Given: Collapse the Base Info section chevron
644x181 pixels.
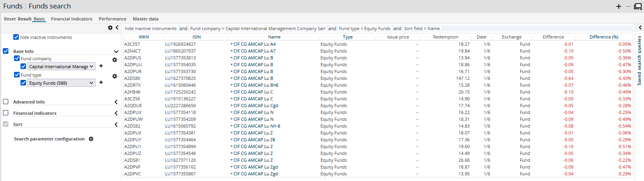Looking at the screenshot, I should click(116, 51).
